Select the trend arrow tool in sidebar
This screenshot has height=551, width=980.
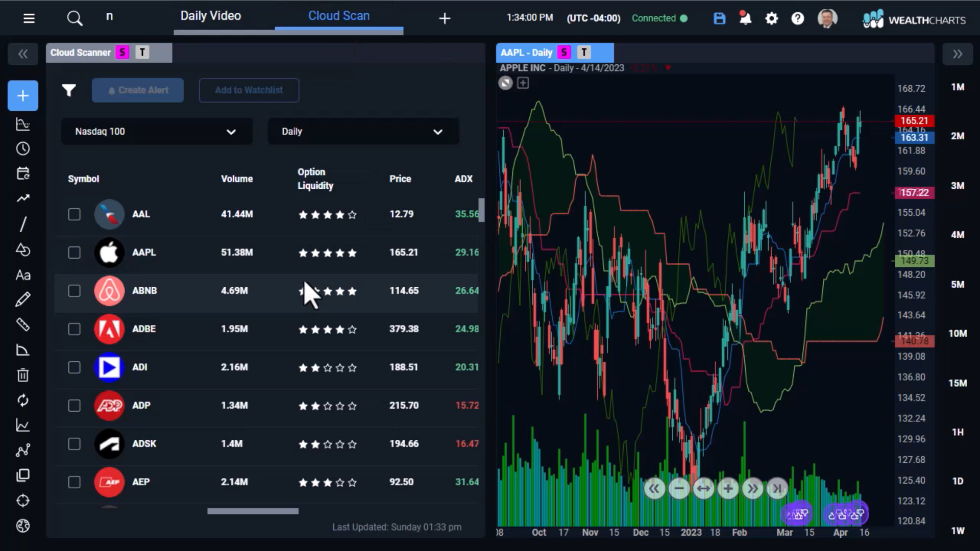tap(23, 198)
